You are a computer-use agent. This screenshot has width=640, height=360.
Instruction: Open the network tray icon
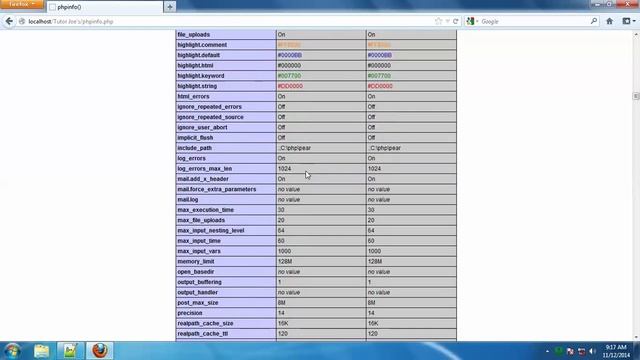(581, 351)
